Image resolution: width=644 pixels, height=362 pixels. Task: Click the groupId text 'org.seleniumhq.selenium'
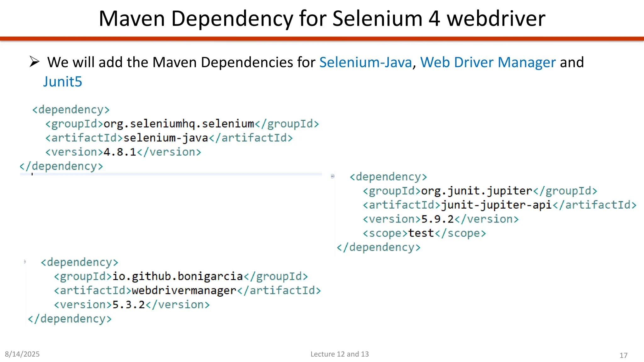[x=179, y=124]
